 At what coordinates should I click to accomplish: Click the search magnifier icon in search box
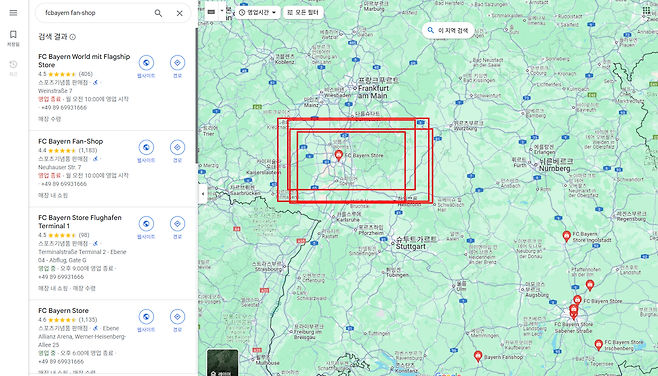[x=158, y=13]
